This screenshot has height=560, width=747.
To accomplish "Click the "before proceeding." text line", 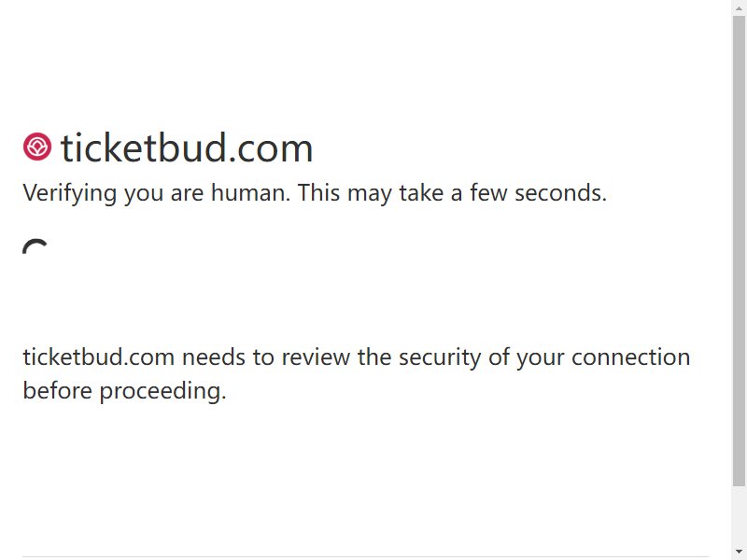I will pos(124,391).
